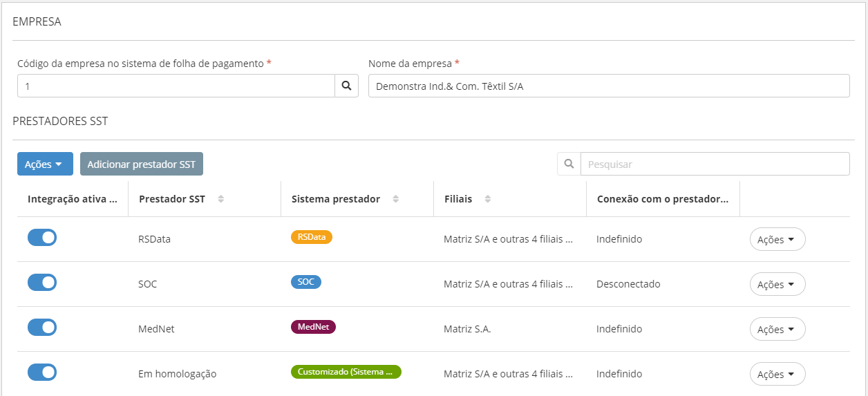Screen dimensions: 868x396
Task: Click Adicionar prestador SST button
Action: [x=142, y=164]
